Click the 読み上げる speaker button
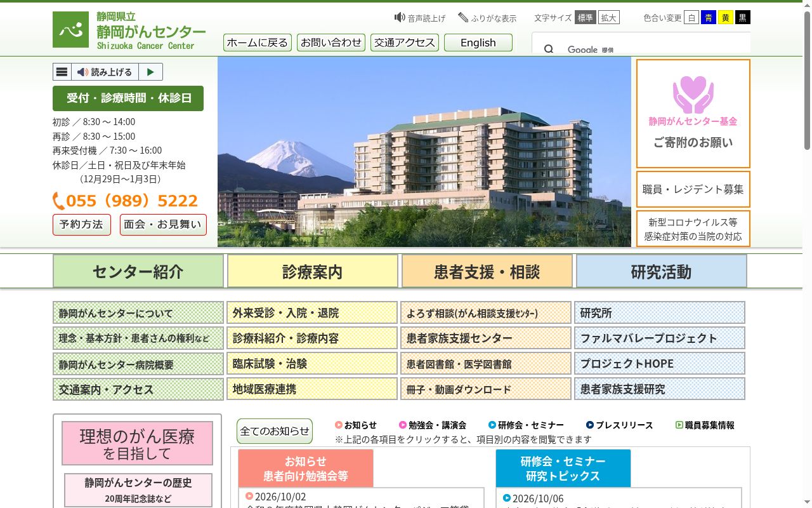This screenshot has width=812, height=508. pos(105,72)
